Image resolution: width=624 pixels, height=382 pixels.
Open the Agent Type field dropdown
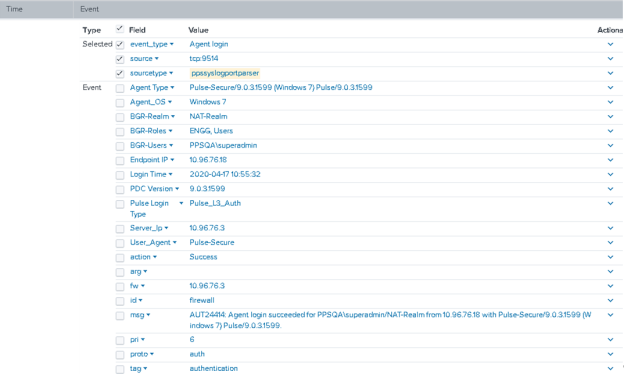(172, 88)
